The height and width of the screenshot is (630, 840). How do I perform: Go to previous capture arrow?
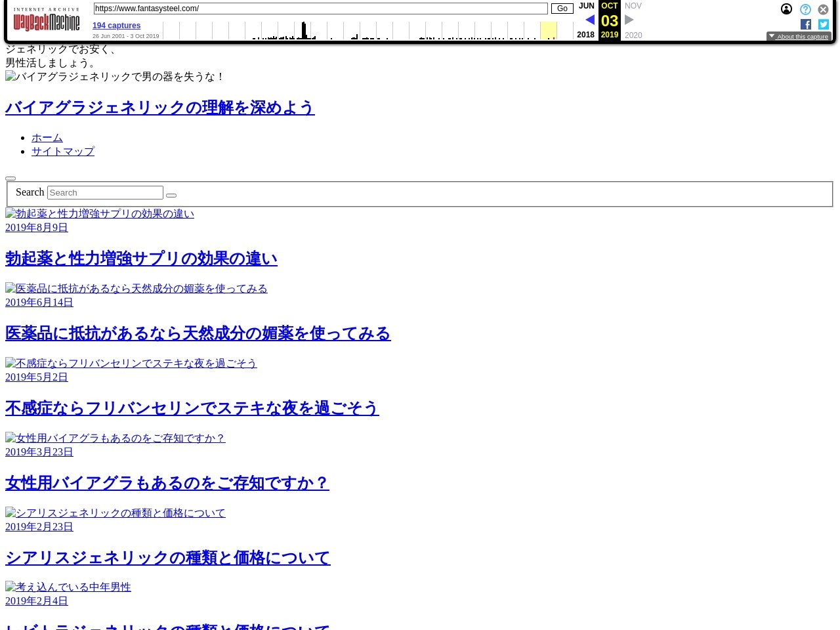[x=589, y=20]
